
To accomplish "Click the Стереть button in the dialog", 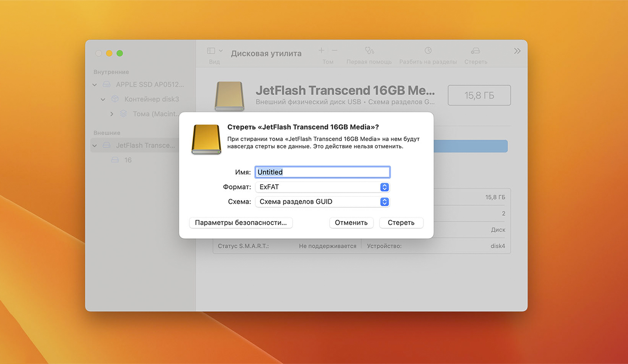I will (x=401, y=222).
